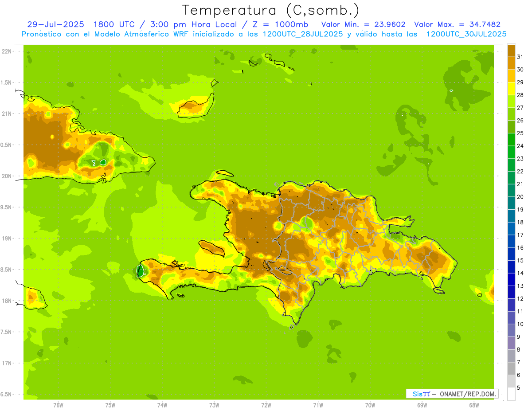Click the legend scale value '18'
This screenshot has width=532, height=411.
click(x=520, y=222)
